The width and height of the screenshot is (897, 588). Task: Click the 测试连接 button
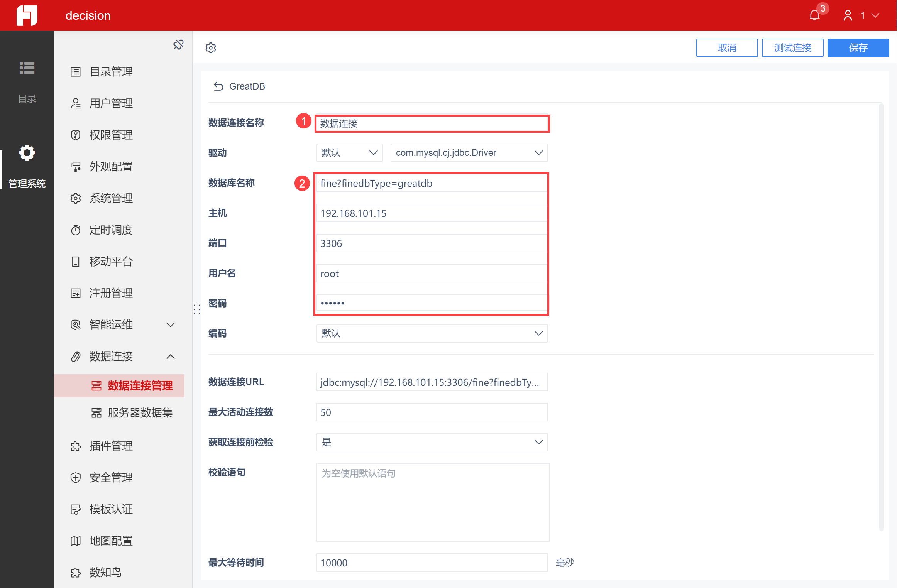(x=792, y=48)
